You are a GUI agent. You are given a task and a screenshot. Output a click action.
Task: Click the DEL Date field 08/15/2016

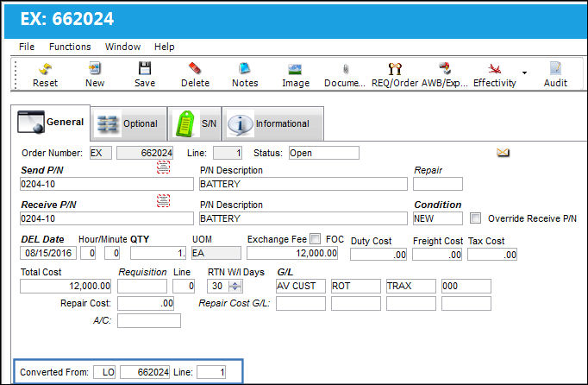(x=48, y=253)
